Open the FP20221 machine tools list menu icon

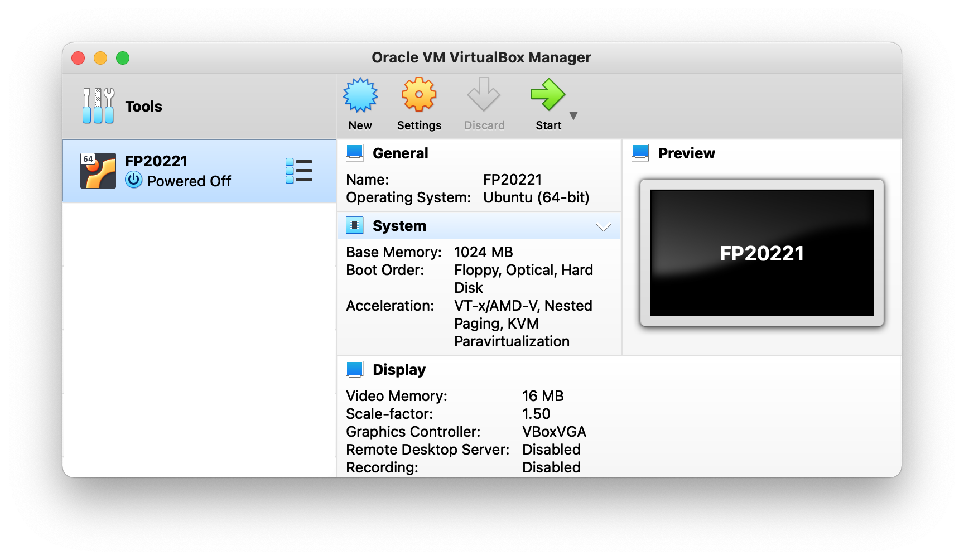(299, 171)
